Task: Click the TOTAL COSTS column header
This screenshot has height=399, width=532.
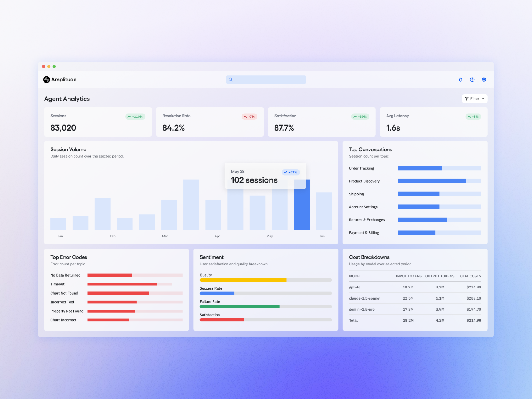Action: pyautogui.click(x=469, y=276)
